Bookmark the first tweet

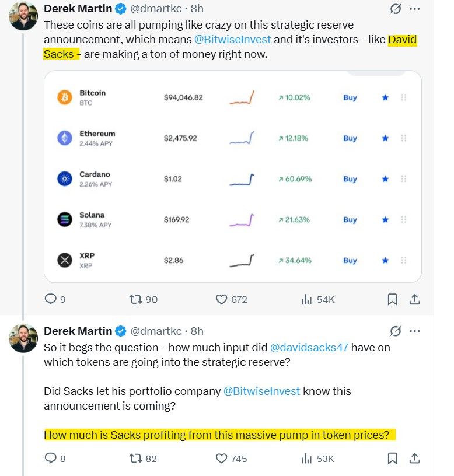pyautogui.click(x=393, y=299)
